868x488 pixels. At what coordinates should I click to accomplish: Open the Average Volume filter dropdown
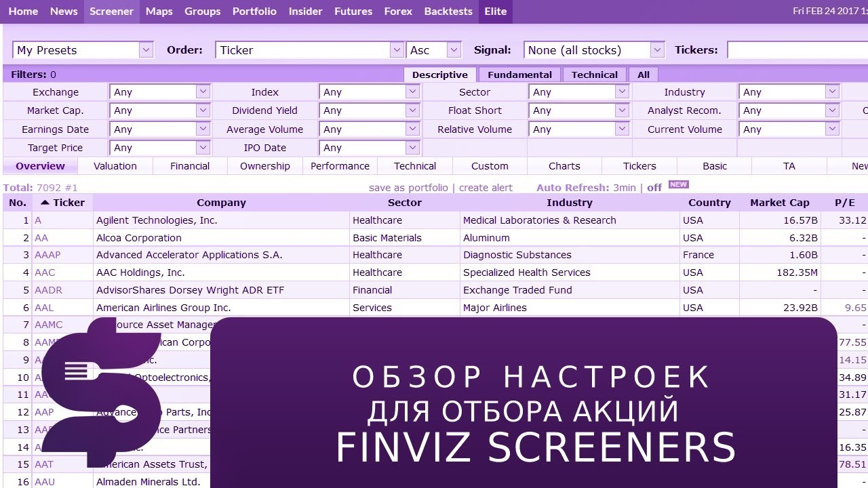tap(370, 129)
